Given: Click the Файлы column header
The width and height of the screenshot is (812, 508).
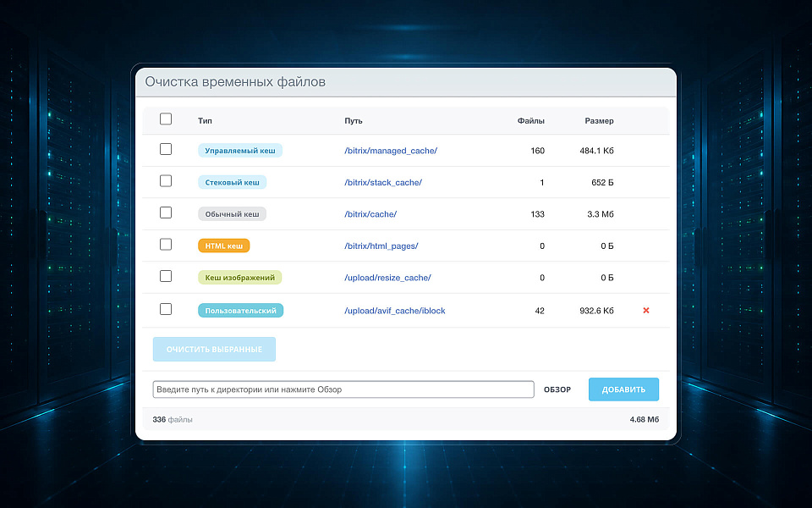Looking at the screenshot, I should (x=531, y=121).
